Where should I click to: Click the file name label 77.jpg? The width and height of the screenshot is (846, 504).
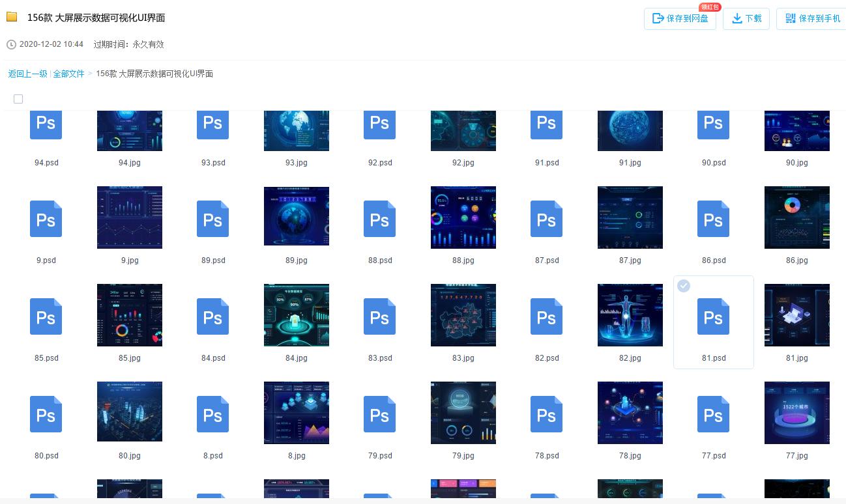(x=797, y=456)
